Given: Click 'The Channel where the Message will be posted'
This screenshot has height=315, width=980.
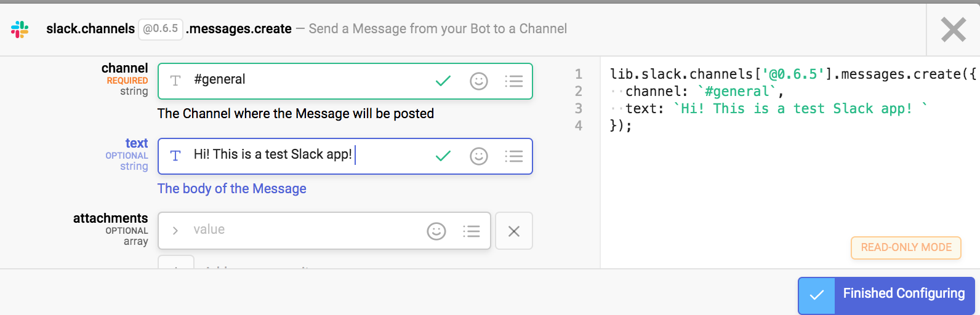Looking at the screenshot, I should click(x=296, y=114).
